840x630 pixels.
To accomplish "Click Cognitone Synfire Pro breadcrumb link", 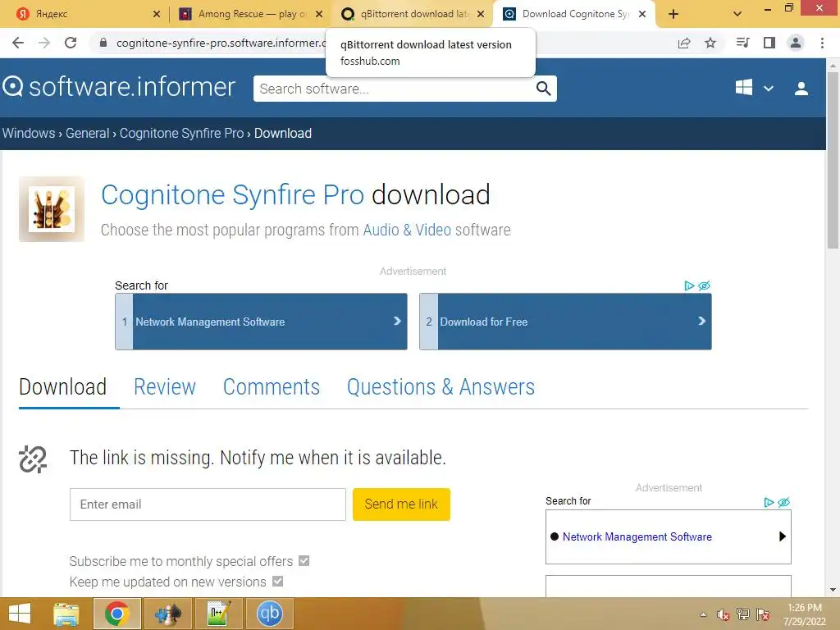I will tap(181, 133).
